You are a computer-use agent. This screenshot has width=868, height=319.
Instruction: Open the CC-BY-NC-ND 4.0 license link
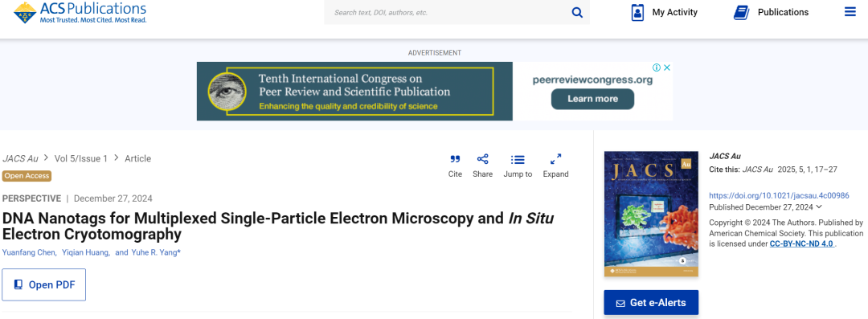[x=801, y=243]
